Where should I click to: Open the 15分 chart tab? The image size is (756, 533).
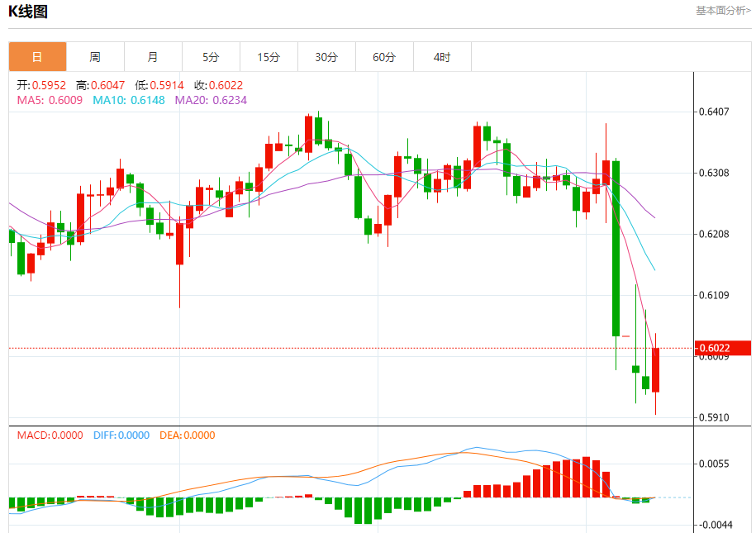[x=269, y=57]
